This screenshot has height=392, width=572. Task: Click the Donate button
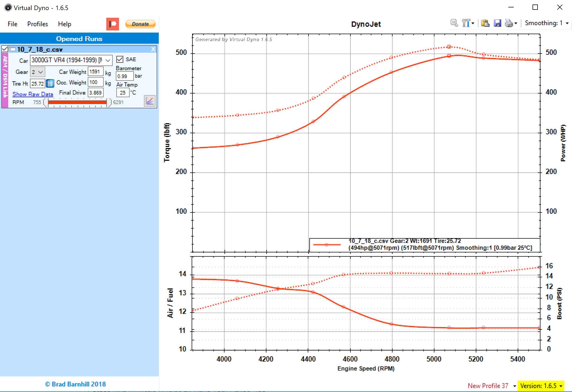pos(140,24)
